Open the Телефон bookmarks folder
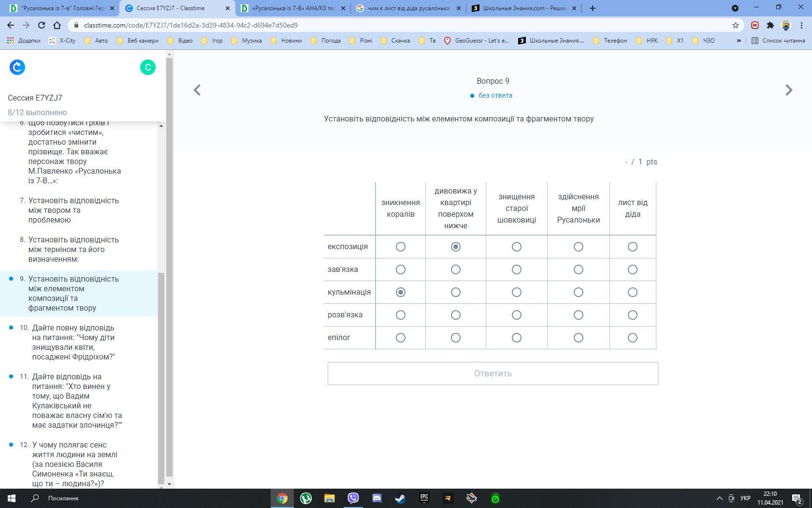 (610, 41)
